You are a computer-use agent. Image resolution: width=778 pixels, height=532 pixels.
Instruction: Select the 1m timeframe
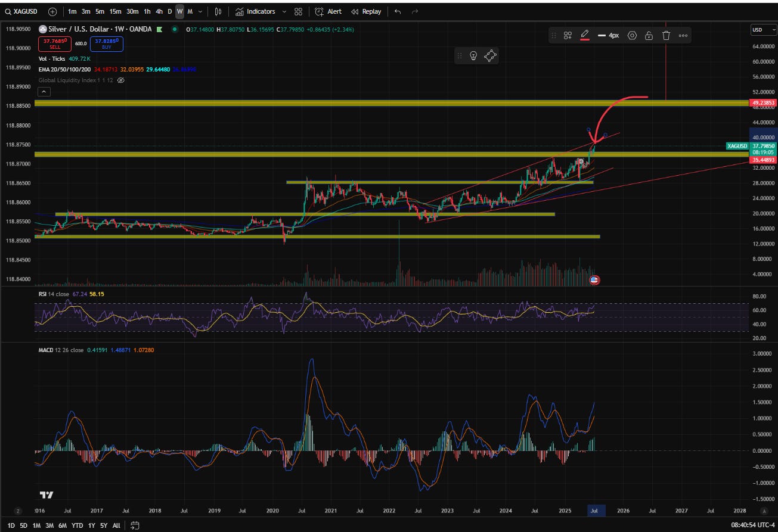tap(72, 11)
